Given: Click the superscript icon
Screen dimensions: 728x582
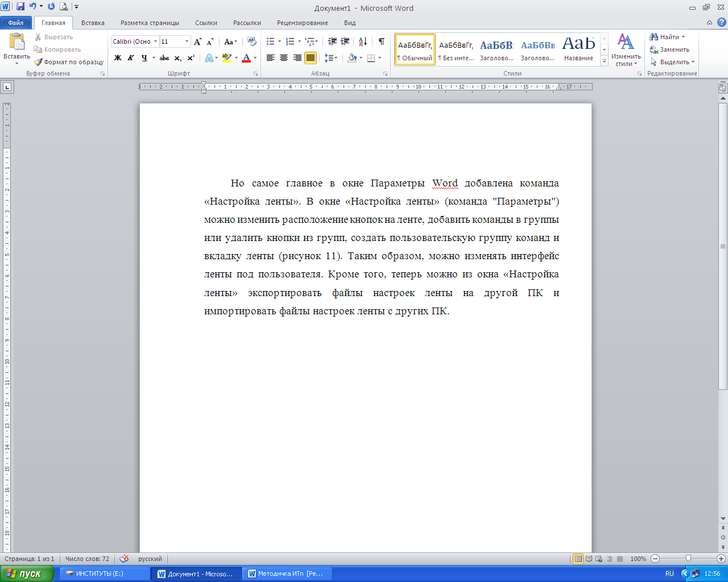Looking at the screenshot, I should point(191,58).
